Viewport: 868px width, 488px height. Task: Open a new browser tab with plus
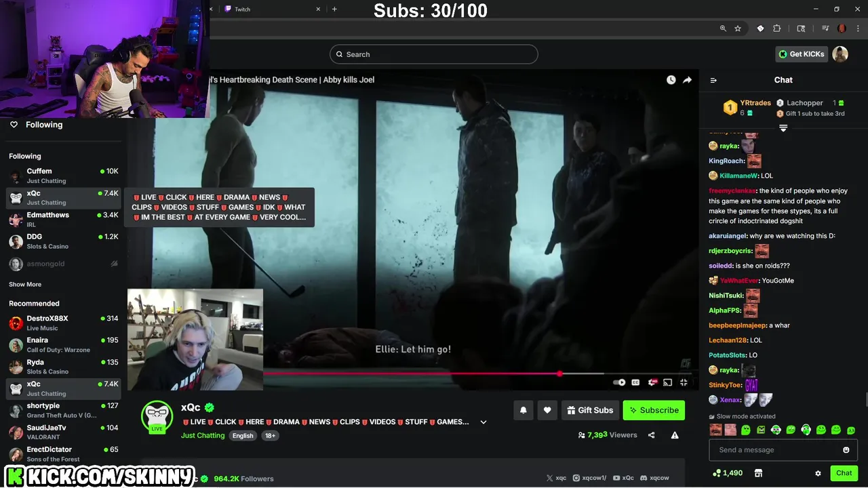click(334, 9)
